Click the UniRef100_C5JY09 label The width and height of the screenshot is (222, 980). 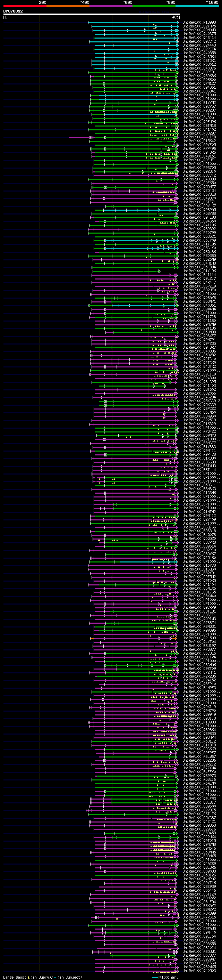[199, 241]
